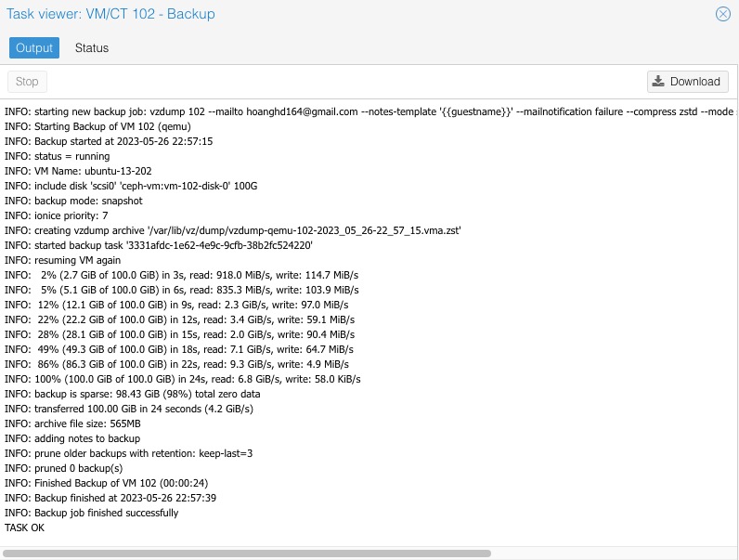Click the 'Backup job finished successfully' line
739x560 pixels.
click(x=91, y=513)
